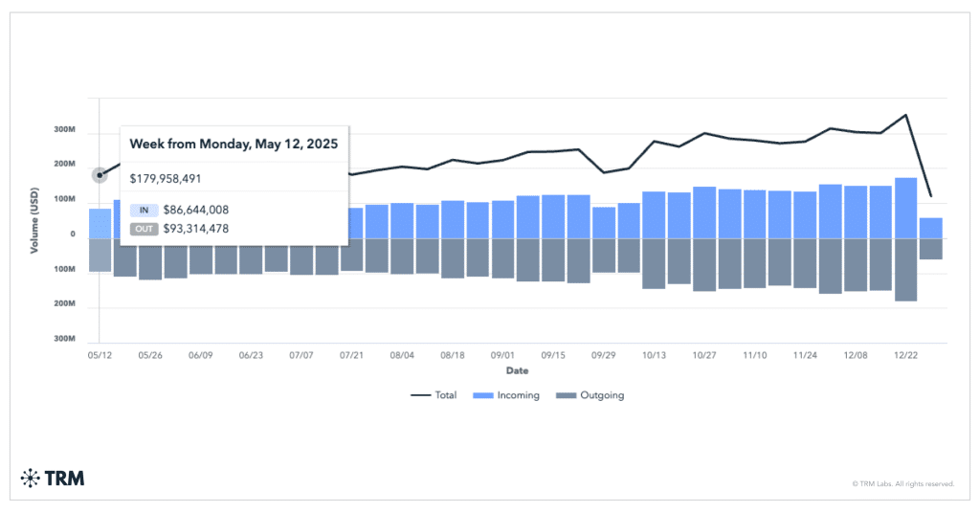Viewport: 980px width, 513px height.
Task: Click the 09/29 date axis label
Action: [x=604, y=355]
